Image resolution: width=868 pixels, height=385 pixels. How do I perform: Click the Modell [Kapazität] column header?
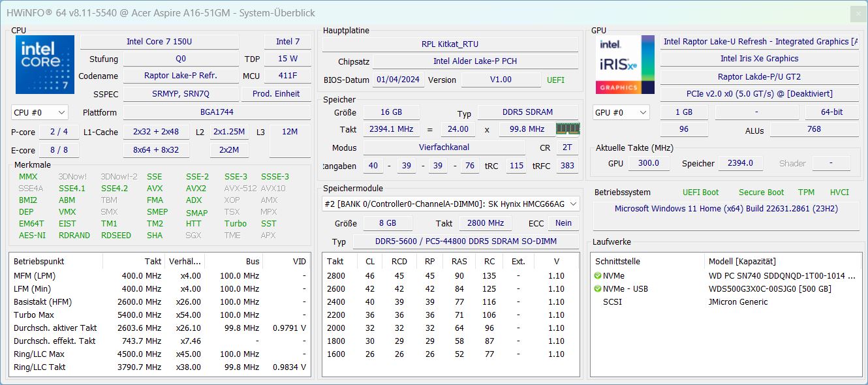point(784,261)
